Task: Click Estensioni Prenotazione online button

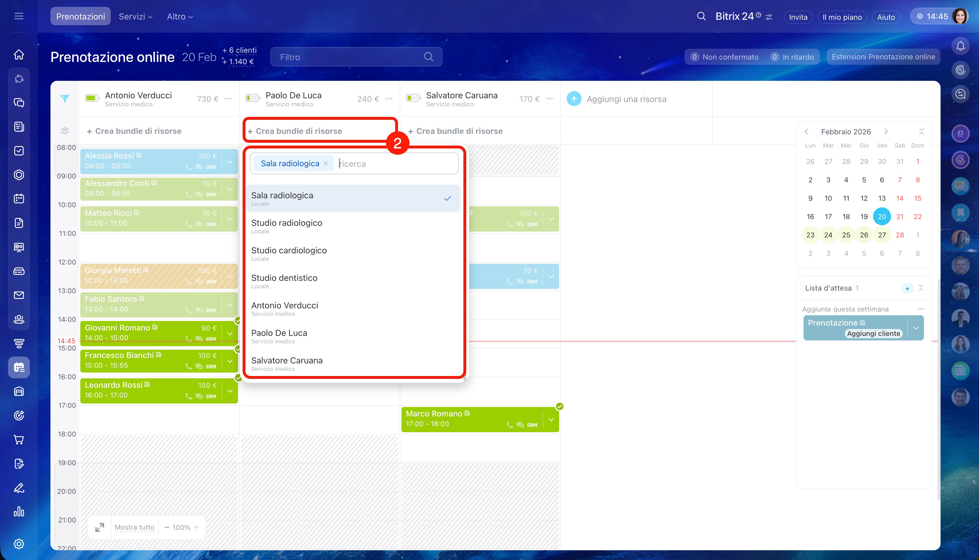Action: pyautogui.click(x=883, y=57)
